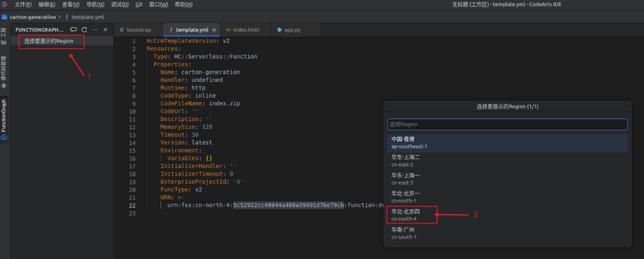Click 选择要展示的Region in the FunctionGraph panel
This screenshot has width=644, height=259.
coord(49,41)
